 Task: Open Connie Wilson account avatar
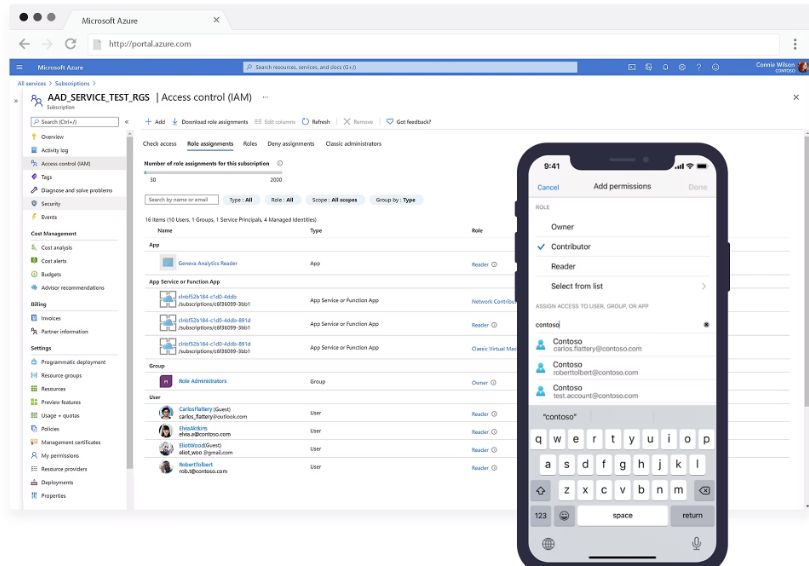click(803, 67)
